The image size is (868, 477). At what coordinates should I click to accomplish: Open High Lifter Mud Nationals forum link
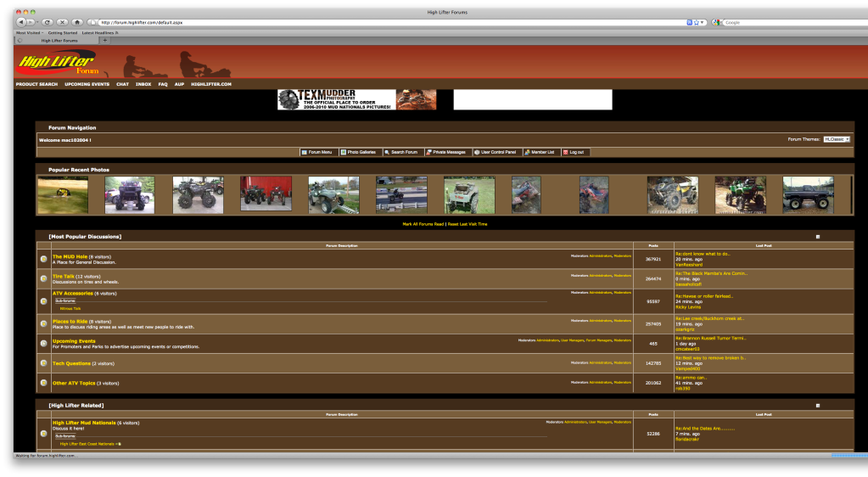(84, 423)
